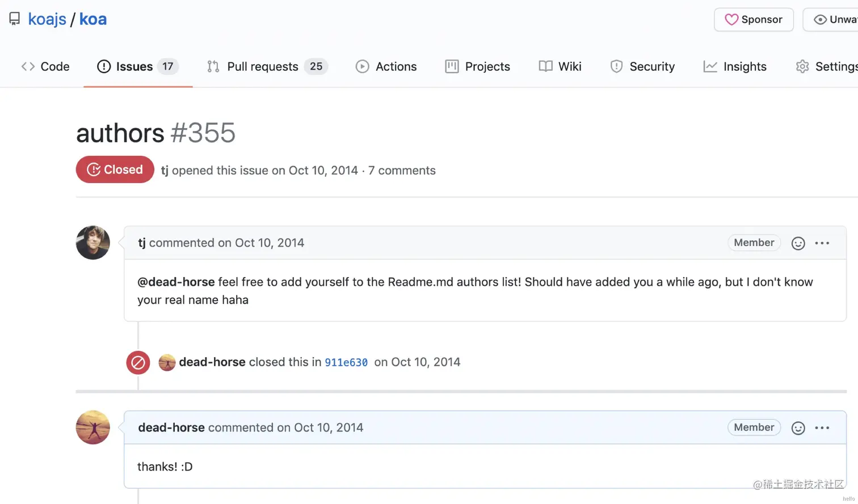Switch to the Issues tab
This screenshot has height=504, width=858.
pos(138,66)
